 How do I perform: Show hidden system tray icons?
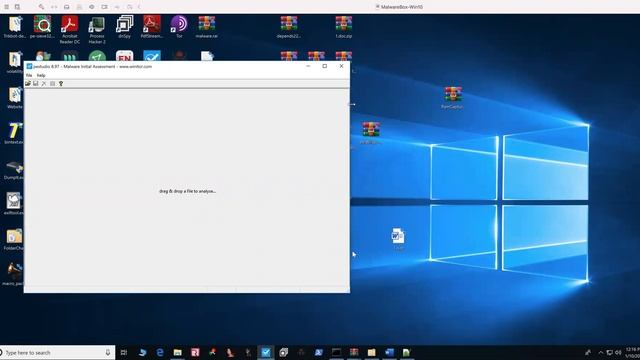[601, 352]
